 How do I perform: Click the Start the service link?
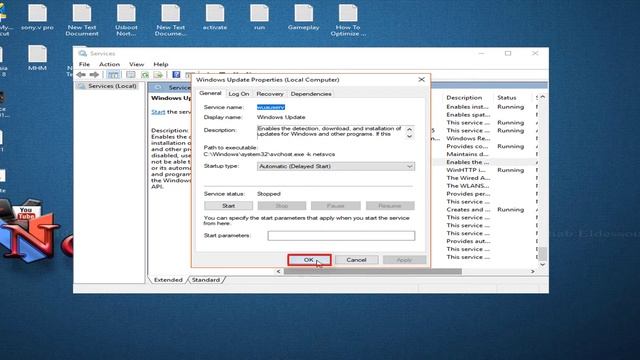[x=158, y=112]
